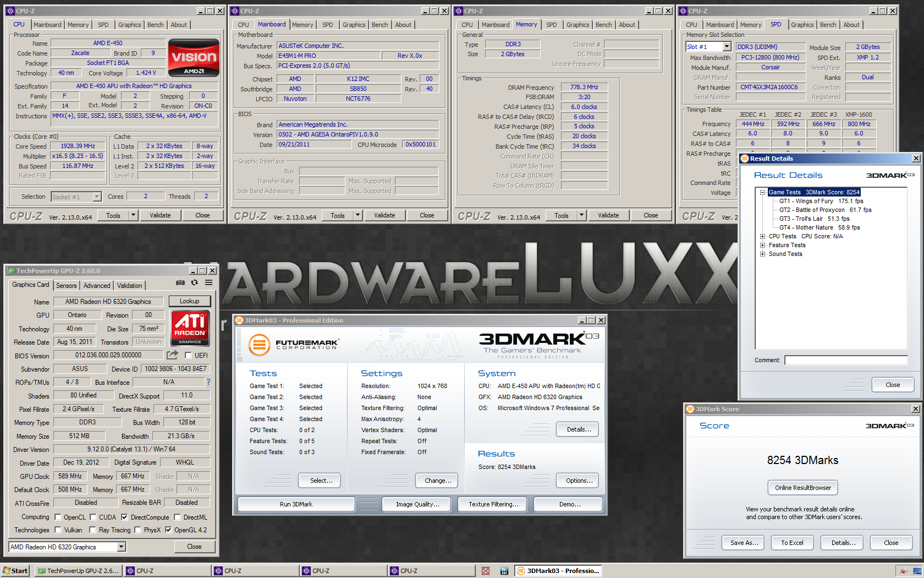Toggle the Ray Tracing checkbox
The image size is (924, 578).
pyautogui.click(x=93, y=530)
